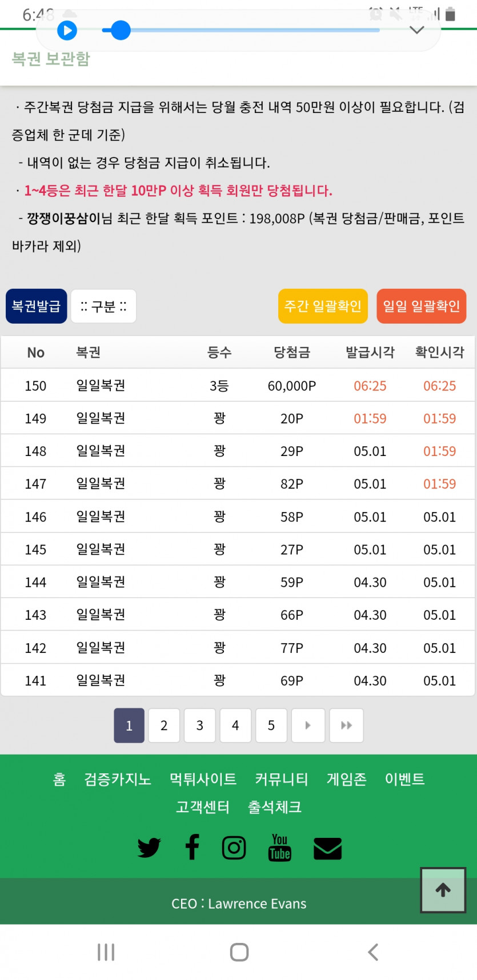
Task: Open 검증카지노 footer menu item
Action: (118, 780)
